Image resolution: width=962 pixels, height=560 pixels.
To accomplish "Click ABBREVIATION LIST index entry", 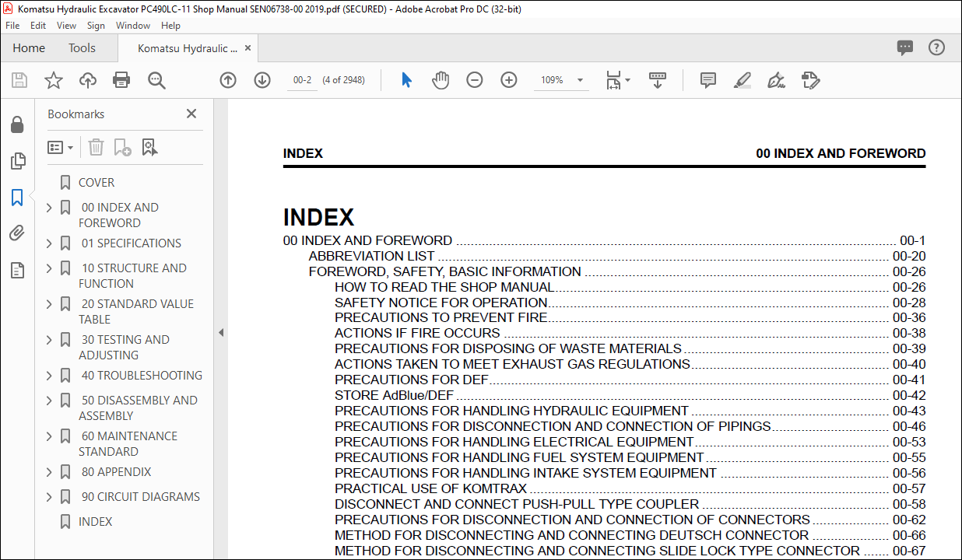I will click(x=372, y=256).
